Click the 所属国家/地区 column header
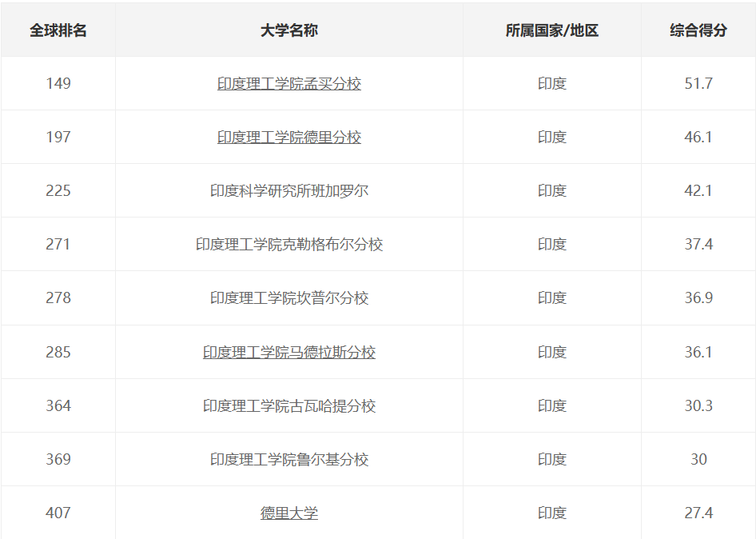 [551, 30]
